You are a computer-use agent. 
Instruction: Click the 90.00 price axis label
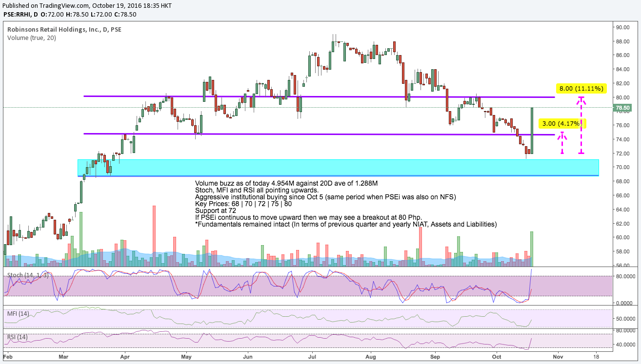(622, 27)
